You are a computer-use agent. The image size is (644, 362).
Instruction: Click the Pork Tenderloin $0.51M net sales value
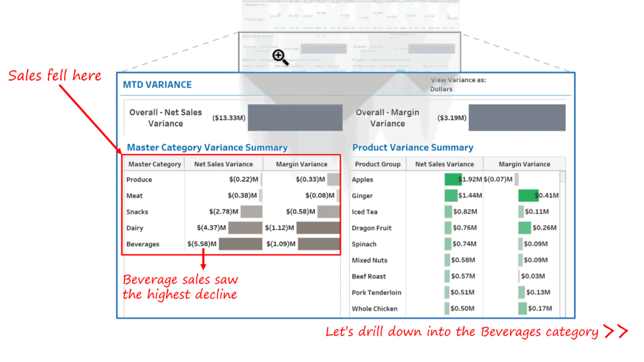pos(462,292)
